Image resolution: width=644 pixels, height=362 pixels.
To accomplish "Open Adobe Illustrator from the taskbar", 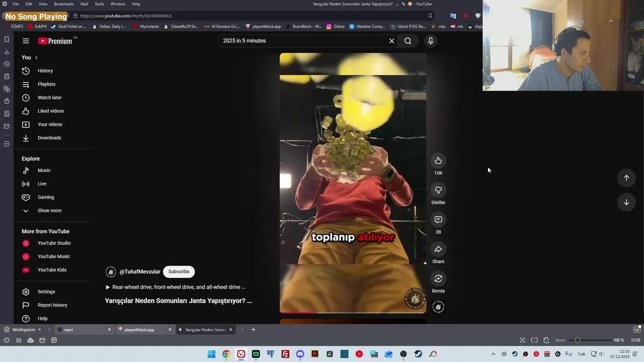I will pyautogui.click(x=315, y=354).
